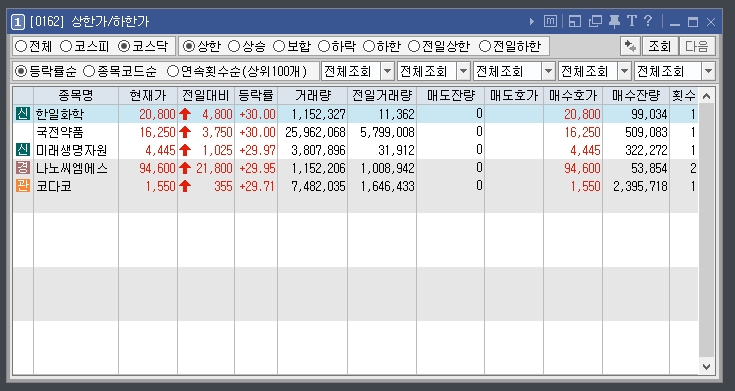Click the scrollbar up arrow
The width and height of the screenshot is (735, 391).
coord(707,97)
